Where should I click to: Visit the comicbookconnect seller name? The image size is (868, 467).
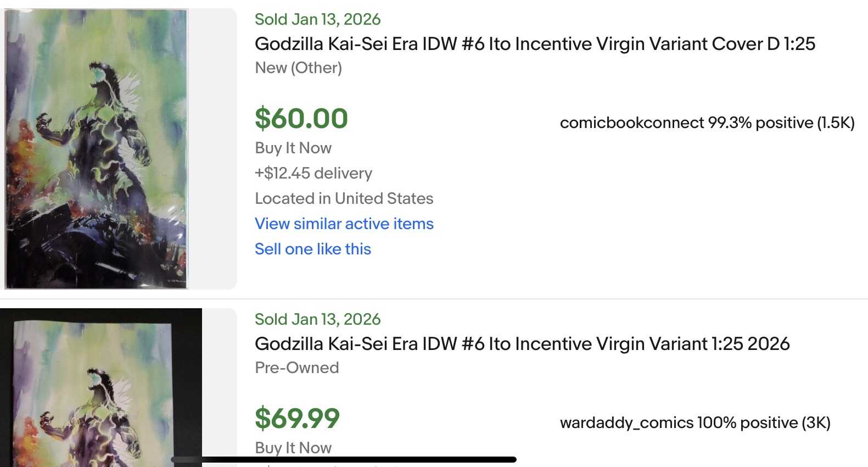[x=631, y=123]
